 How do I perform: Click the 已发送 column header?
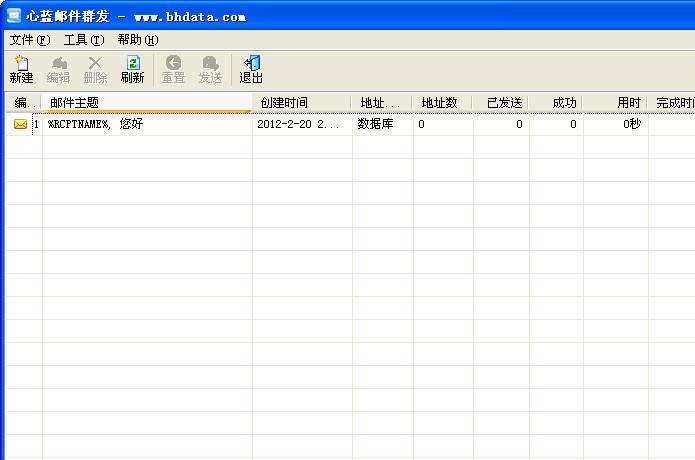(x=503, y=103)
